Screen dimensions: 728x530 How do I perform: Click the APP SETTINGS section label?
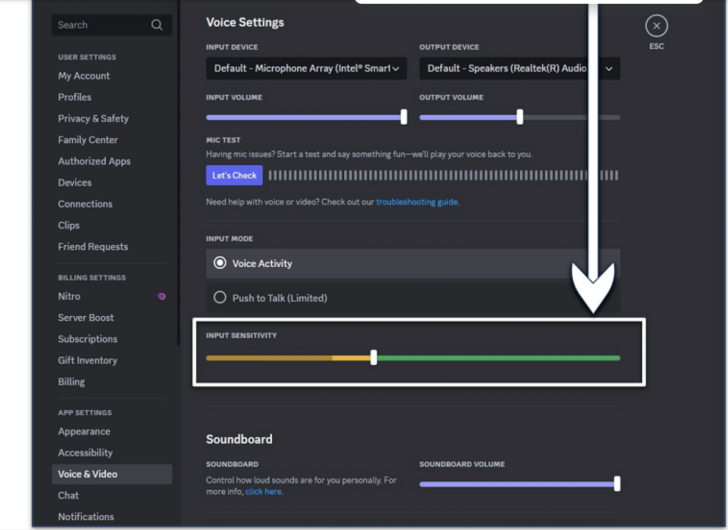click(x=85, y=413)
